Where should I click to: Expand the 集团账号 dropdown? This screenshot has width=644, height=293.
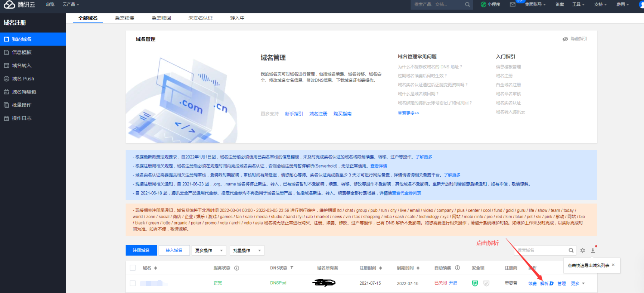[535, 4]
